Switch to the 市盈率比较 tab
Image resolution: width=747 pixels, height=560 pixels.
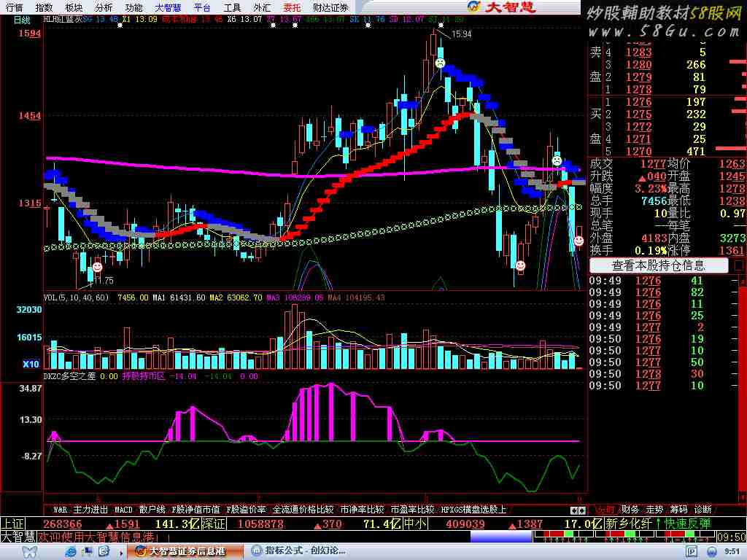(x=413, y=510)
